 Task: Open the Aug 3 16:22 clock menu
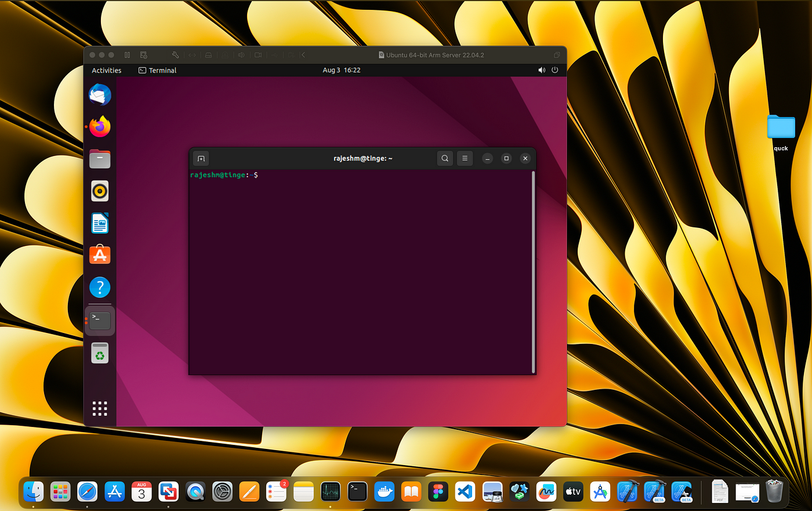click(x=342, y=70)
